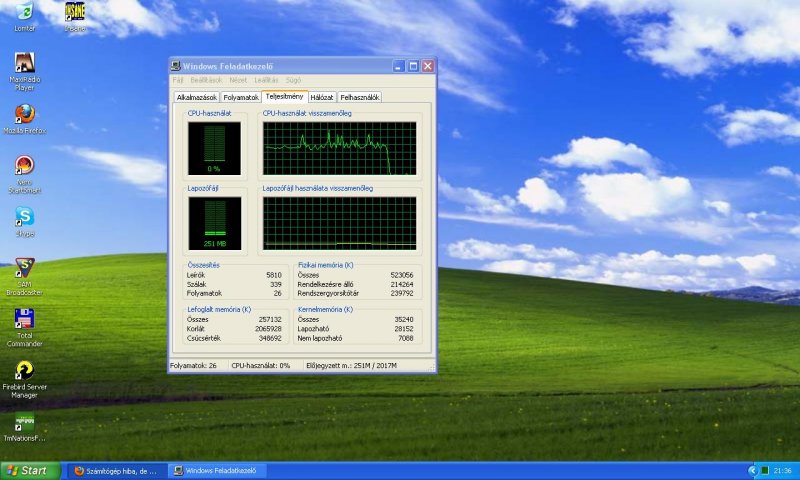This screenshot has width=800, height=480.
Task: Click the CPU-használat 0 % gauge
Action: coord(214,148)
